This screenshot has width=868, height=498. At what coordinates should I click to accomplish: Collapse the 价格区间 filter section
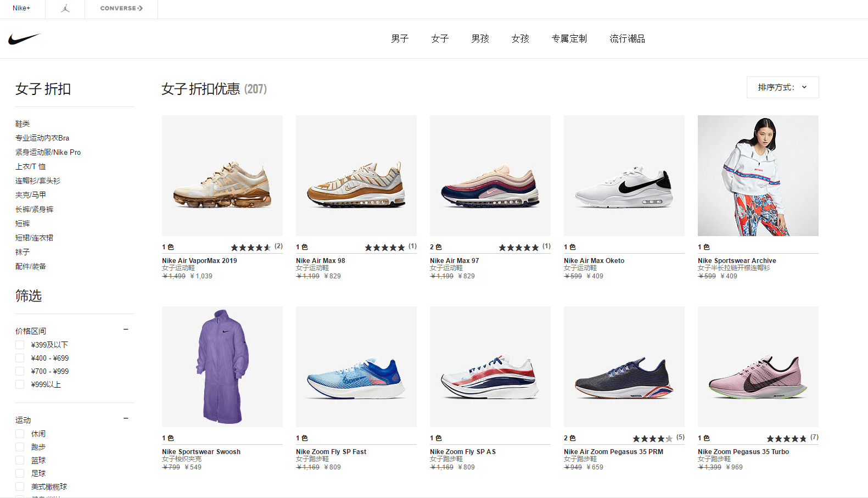(x=126, y=329)
